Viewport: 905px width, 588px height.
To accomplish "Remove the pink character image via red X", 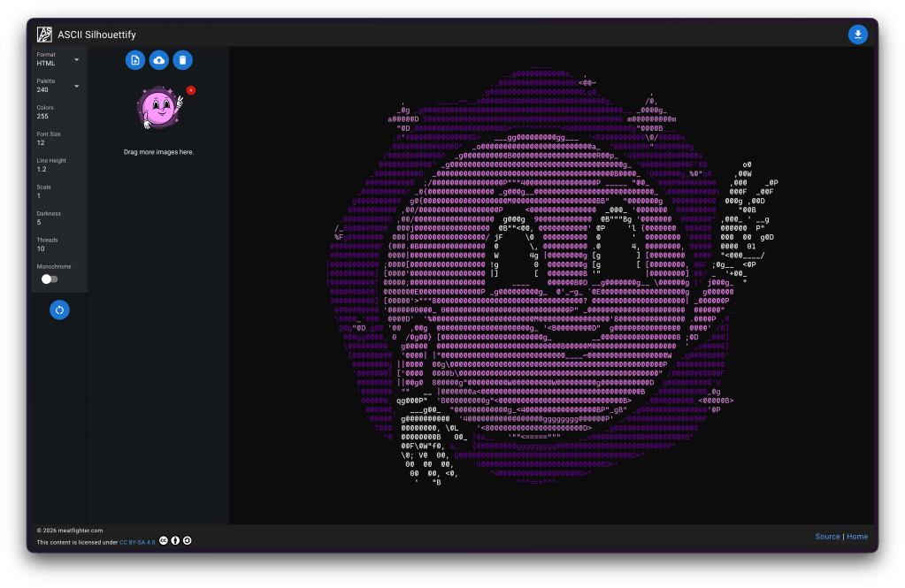I will pos(191,90).
